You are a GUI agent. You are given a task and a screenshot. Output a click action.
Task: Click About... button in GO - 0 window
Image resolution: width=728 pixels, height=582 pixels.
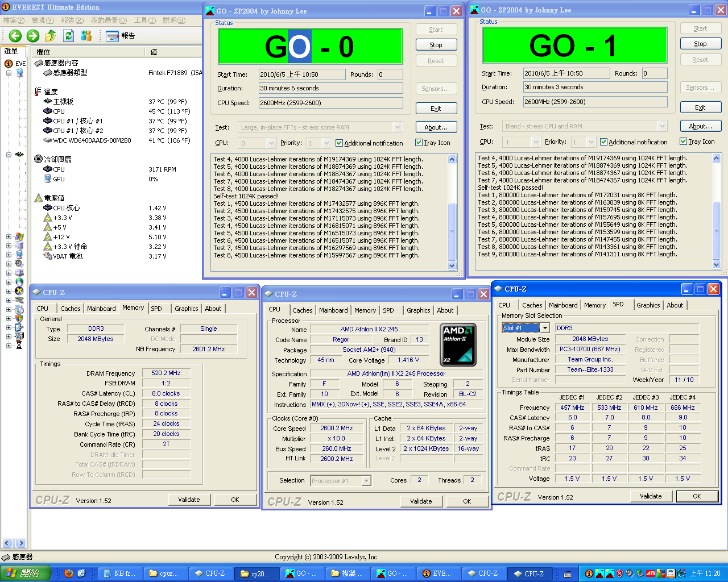pos(436,127)
